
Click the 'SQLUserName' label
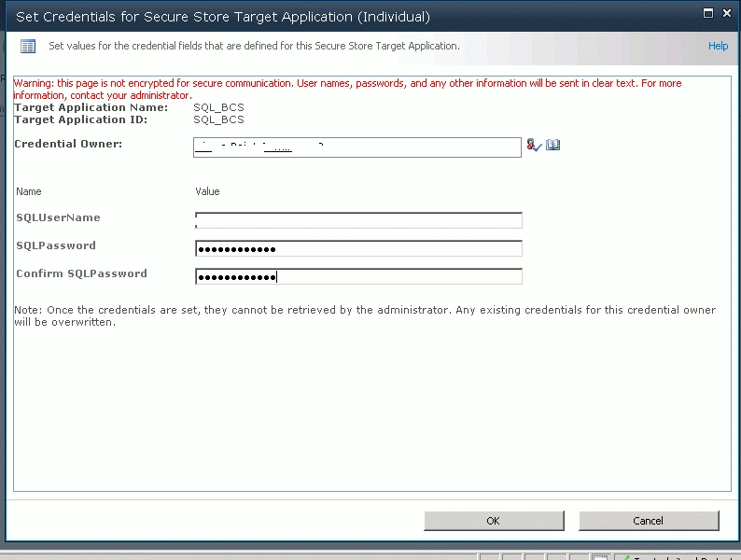58,217
